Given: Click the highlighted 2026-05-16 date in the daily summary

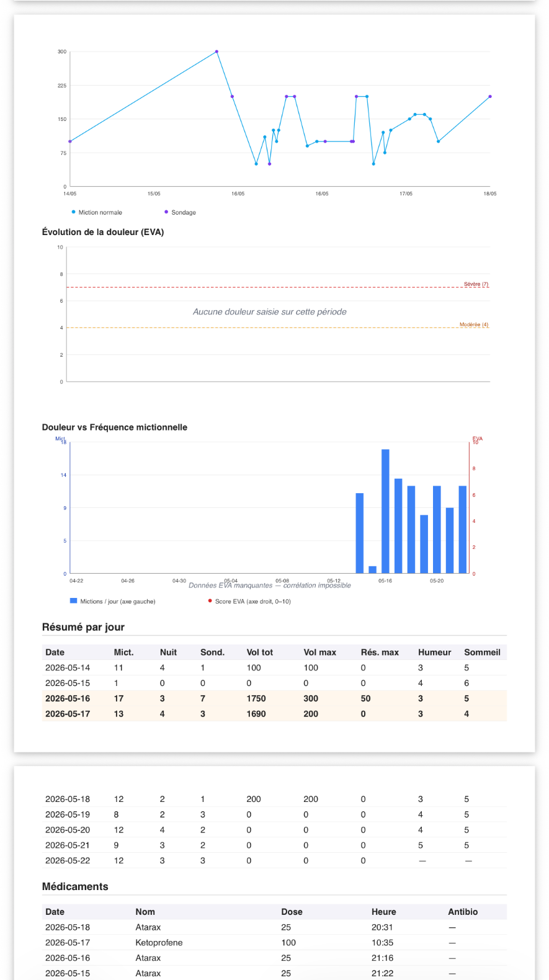Looking at the screenshot, I should click(68, 698).
